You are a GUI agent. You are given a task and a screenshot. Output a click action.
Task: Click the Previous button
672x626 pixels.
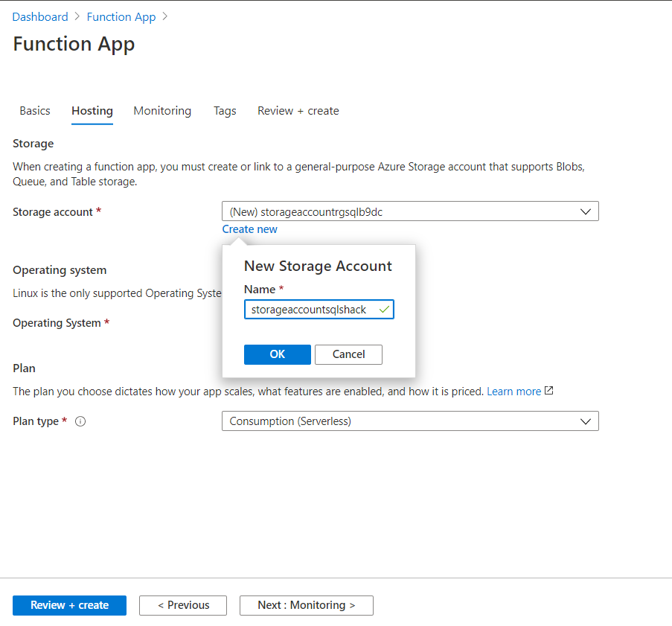[x=183, y=605]
